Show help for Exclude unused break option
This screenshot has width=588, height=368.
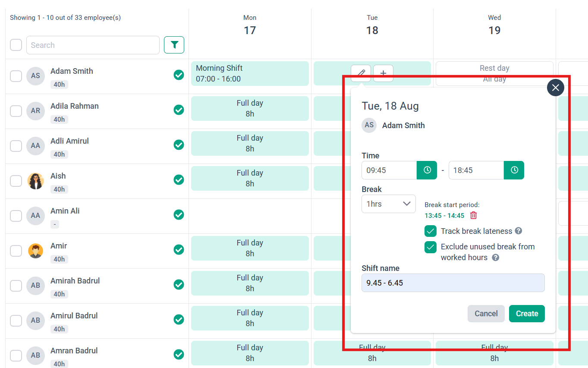tap(496, 258)
